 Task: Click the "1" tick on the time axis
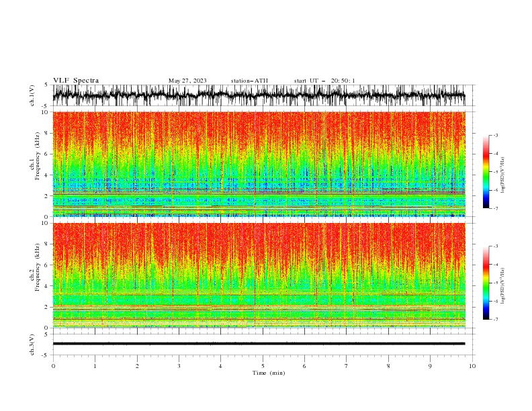click(x=95, y=366)
